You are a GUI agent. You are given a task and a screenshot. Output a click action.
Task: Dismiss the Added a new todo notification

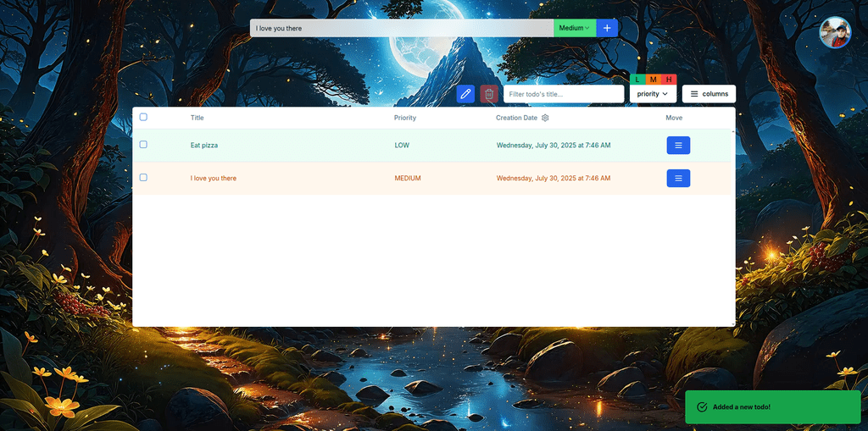pos(773,407)
